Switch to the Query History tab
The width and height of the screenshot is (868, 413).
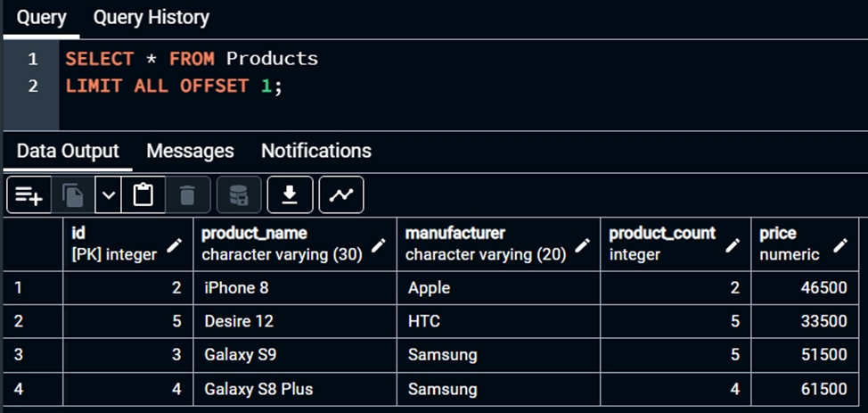click(x=151, y=17)
